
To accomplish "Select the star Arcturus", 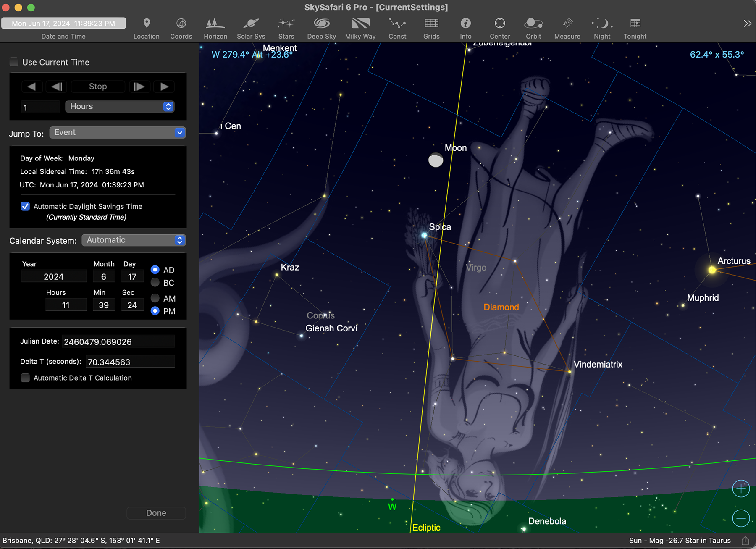I will coord(712,270).
